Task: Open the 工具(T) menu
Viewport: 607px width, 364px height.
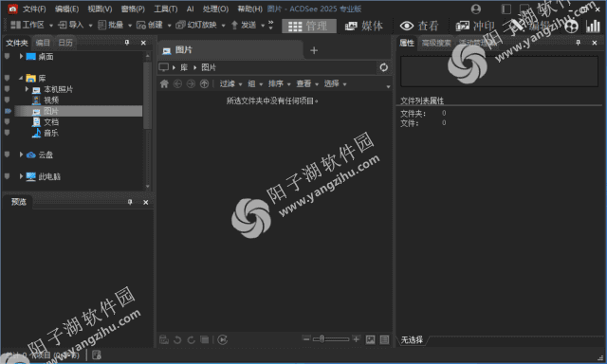Action: pos(166,9)
